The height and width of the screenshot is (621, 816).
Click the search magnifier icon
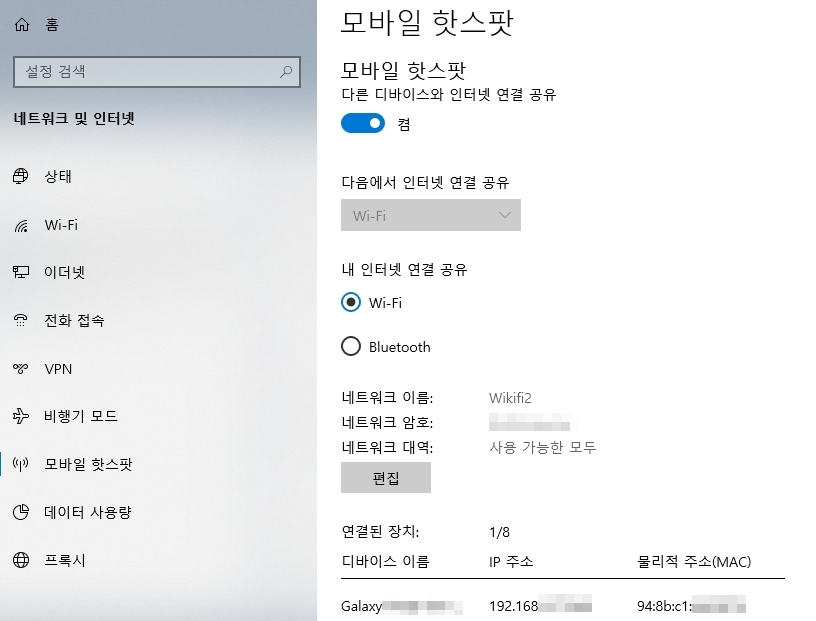point(286,71)
